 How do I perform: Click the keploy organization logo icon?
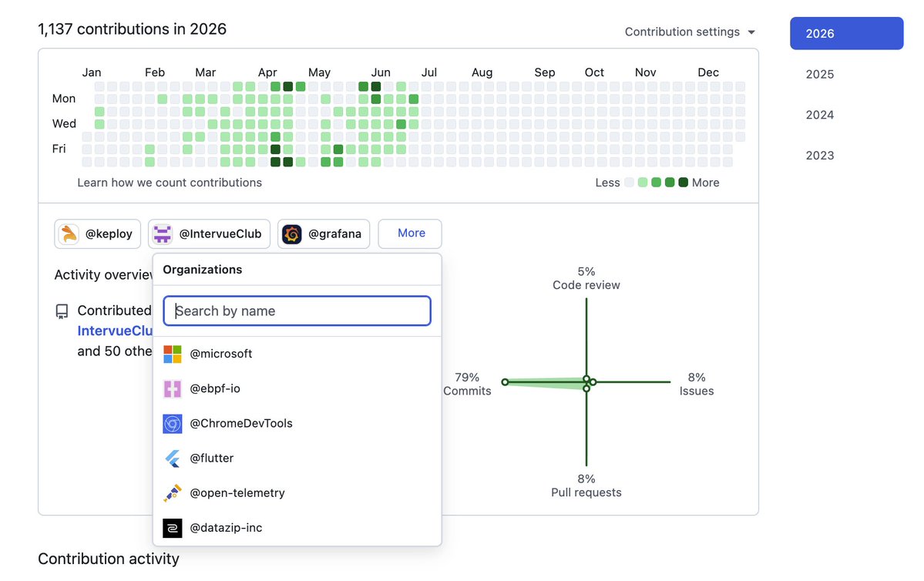69,234
